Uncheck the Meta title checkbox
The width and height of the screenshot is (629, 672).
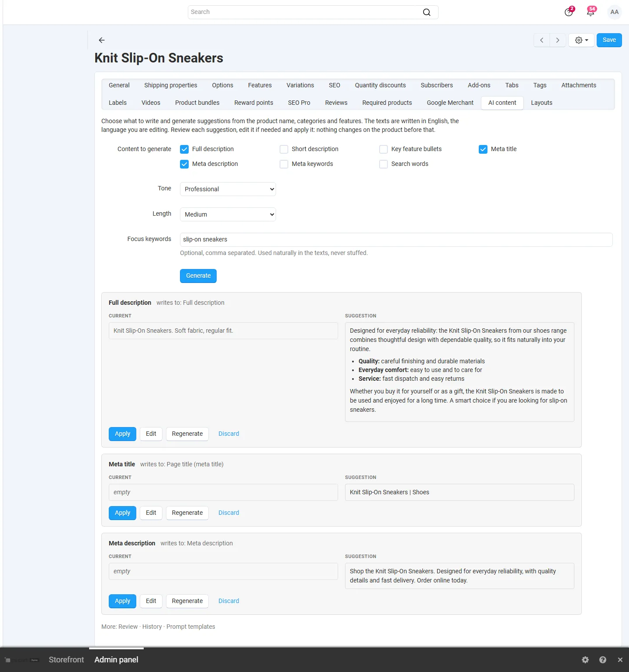click(x=483, y=149)
